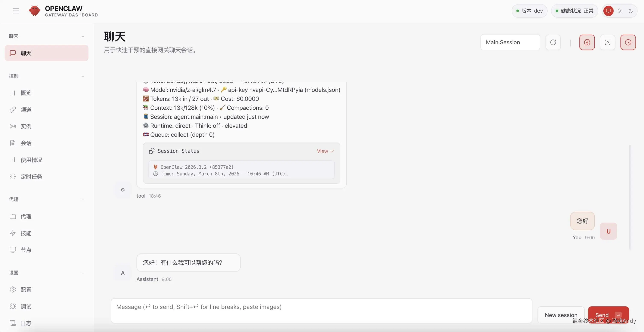
Task: Open 技能 skills page
Action: (x=26, y=233)
